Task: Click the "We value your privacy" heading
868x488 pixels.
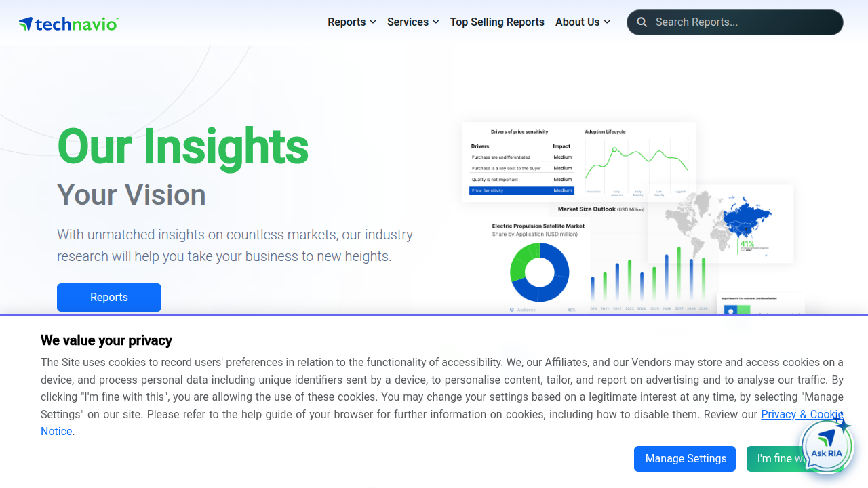Action: 106,340
